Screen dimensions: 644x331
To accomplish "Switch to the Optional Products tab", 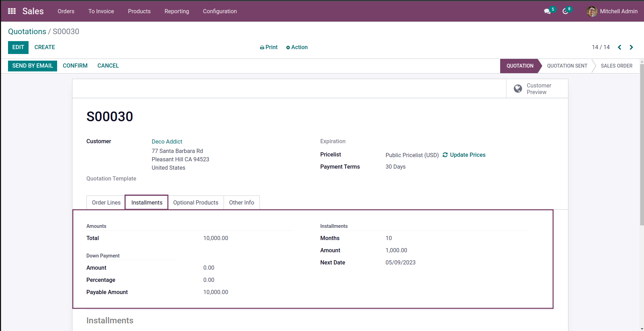I will click(x=196, y=203).
